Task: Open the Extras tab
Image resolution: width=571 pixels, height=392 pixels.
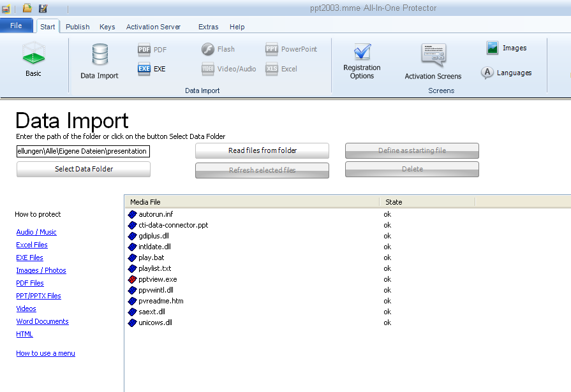Action: pos(208,27)
